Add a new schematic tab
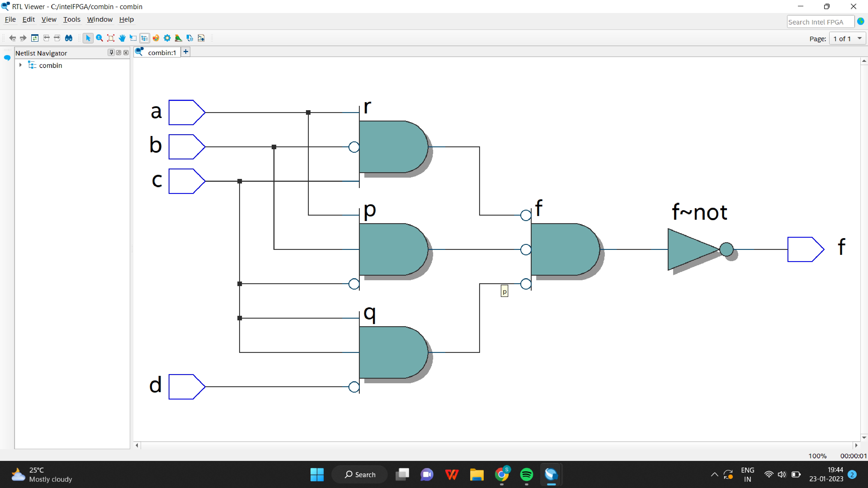 186,52
